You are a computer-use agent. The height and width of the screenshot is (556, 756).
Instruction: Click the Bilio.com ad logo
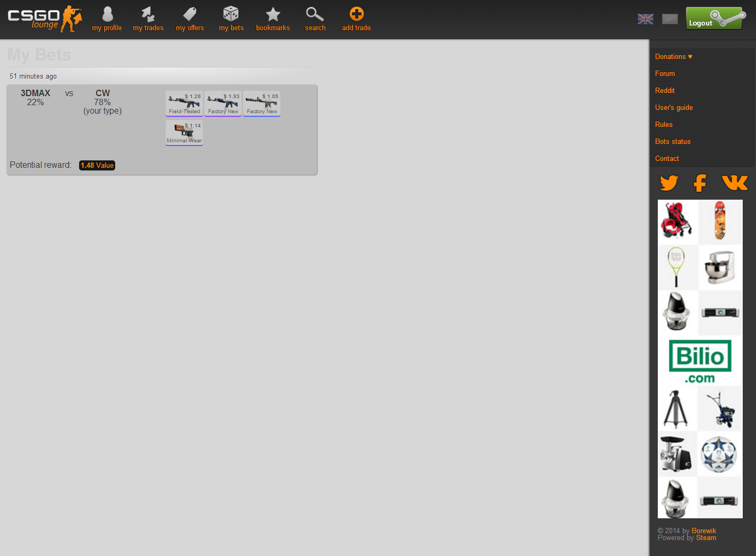[700, 361]
